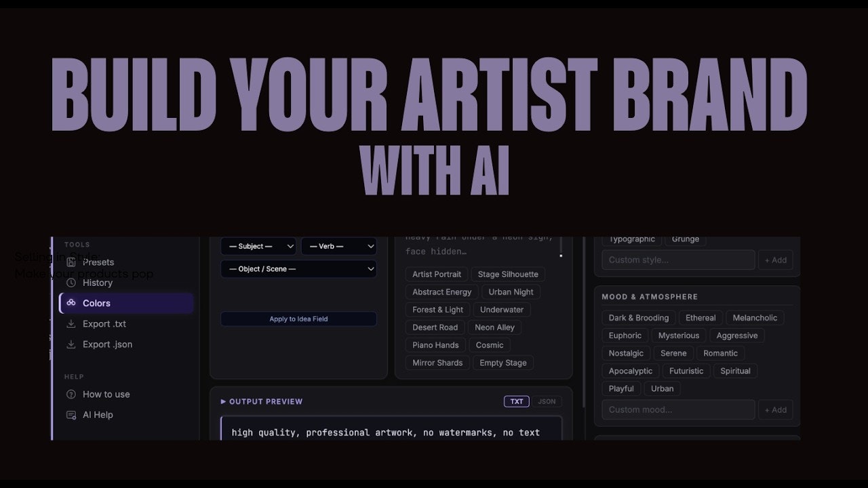Select the TXT output tab

tap(516, 401)
